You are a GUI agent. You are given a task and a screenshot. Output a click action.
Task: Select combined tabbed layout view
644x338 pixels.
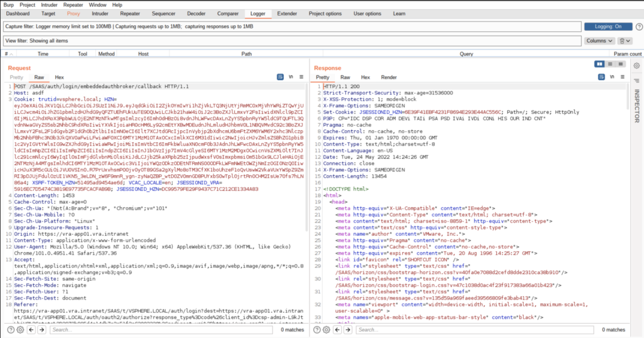pyautogui.click(x=621, y=64)
